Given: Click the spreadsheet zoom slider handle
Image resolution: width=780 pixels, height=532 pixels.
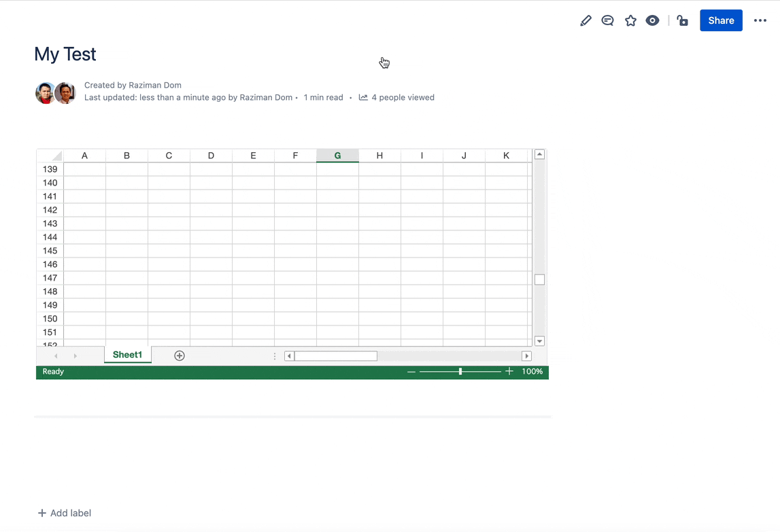Looking at the screenshot, I should tap(460, 372).
